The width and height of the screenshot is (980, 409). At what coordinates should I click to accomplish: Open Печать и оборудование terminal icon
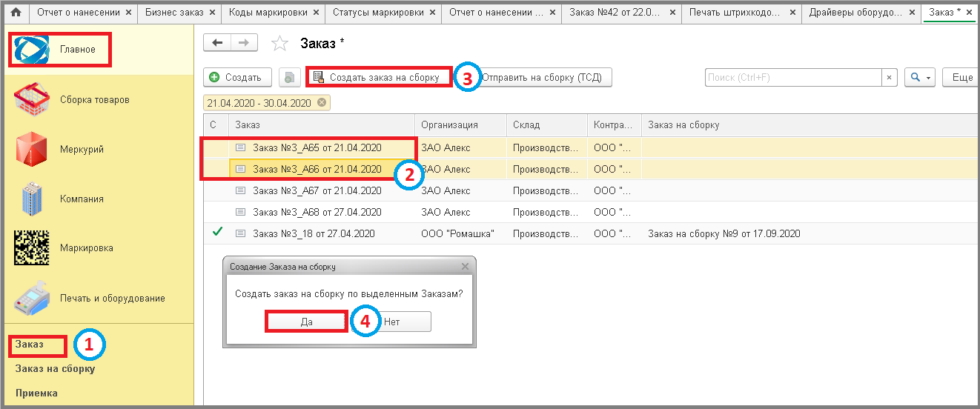pyautogui.click(x=32, y=298)
